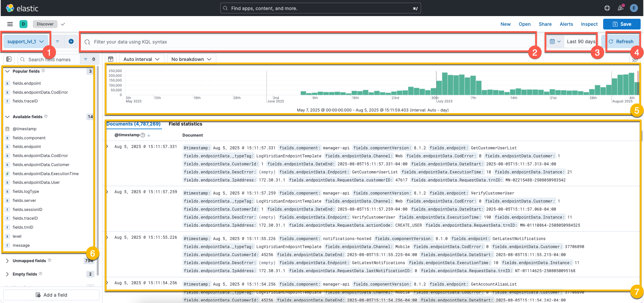
Task: Click the green "D" space icon
Action: coord(23,24)
